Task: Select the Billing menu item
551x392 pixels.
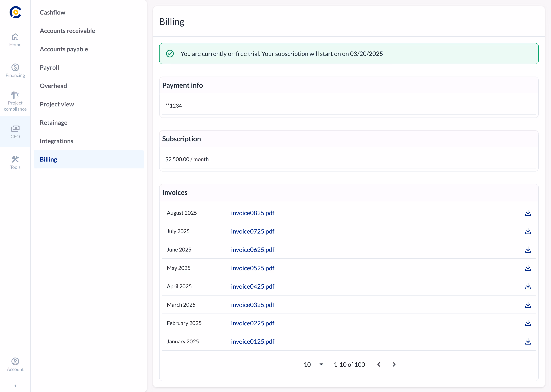Action: coord(89,159)
